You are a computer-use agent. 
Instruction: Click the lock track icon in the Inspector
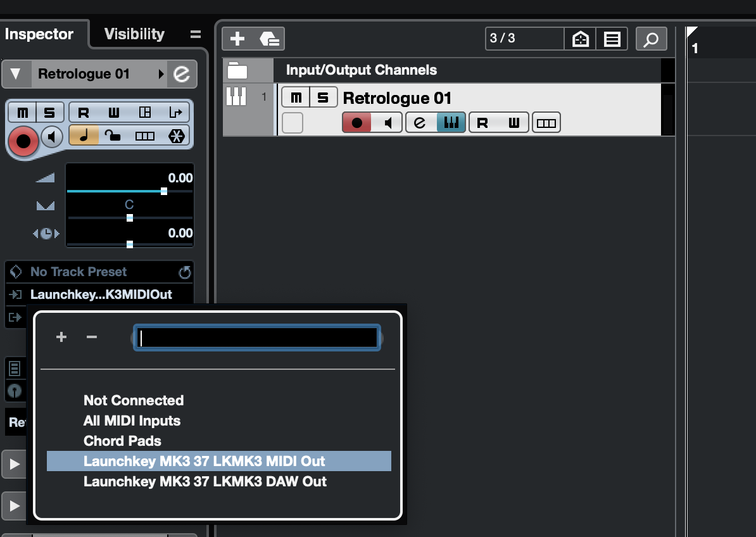(x=113, y=136)
